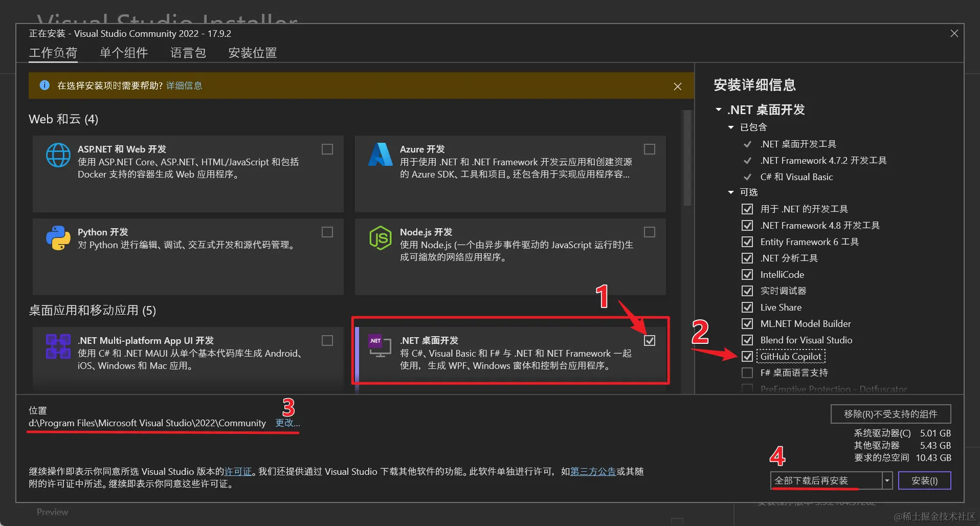
Task: Enable F# desktop language support
Action: click(x=747, y=372)
